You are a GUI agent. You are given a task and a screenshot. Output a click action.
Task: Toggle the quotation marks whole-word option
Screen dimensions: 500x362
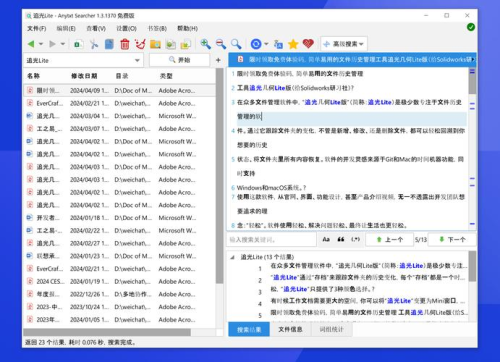click(x=341, y=239)
